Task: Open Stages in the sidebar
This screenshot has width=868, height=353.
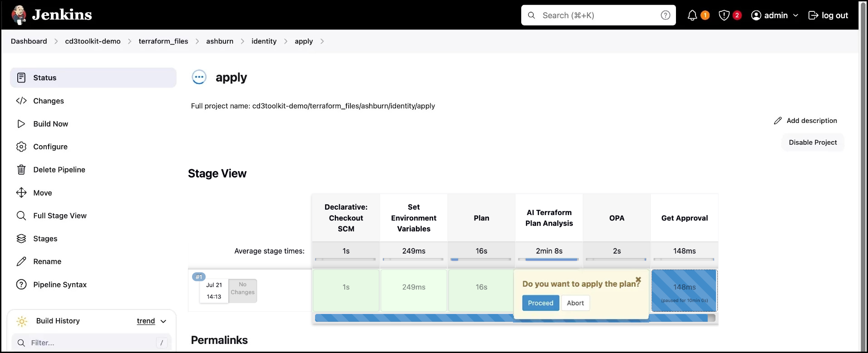Action: [x=93, y=239]
